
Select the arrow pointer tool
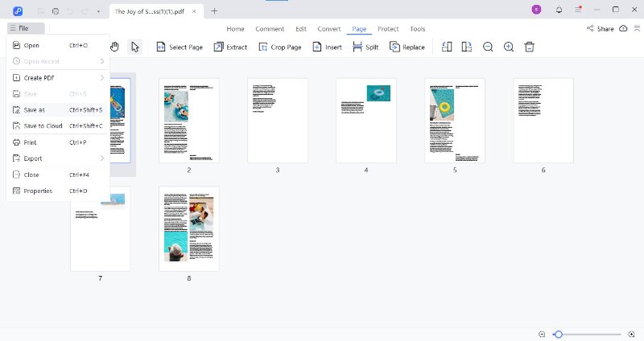[x=134, y=47]
